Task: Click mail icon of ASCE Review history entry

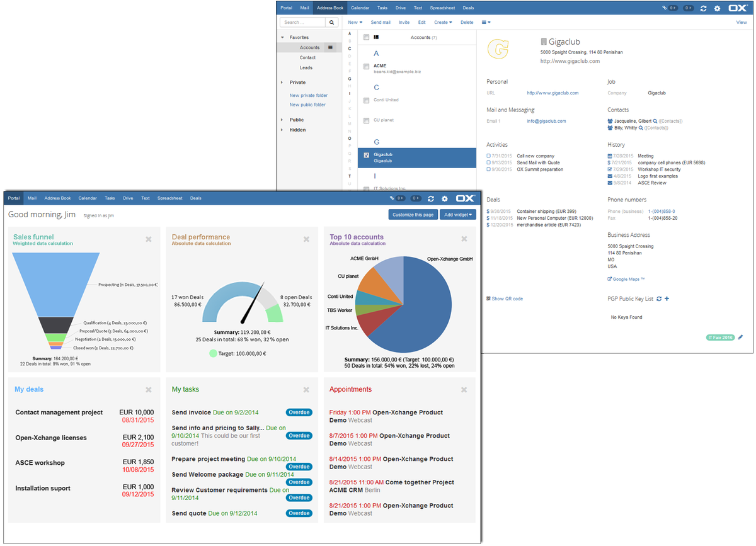Action: click(x=610, y=183)
